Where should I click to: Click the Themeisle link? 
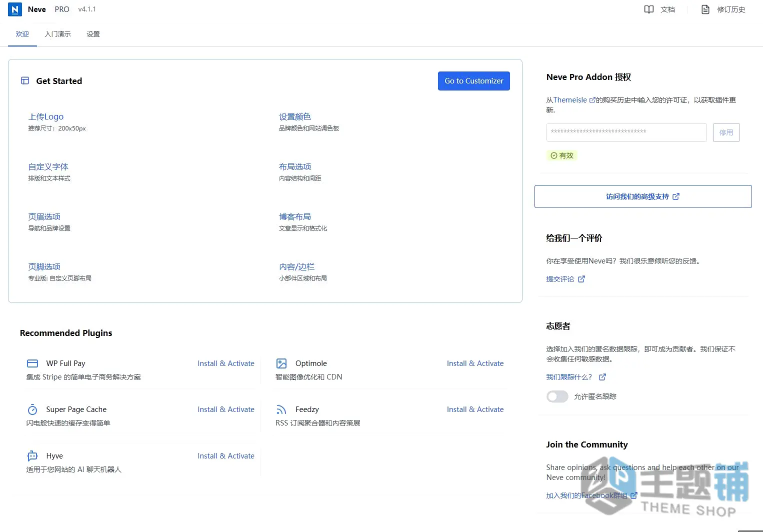pos(570,100)
